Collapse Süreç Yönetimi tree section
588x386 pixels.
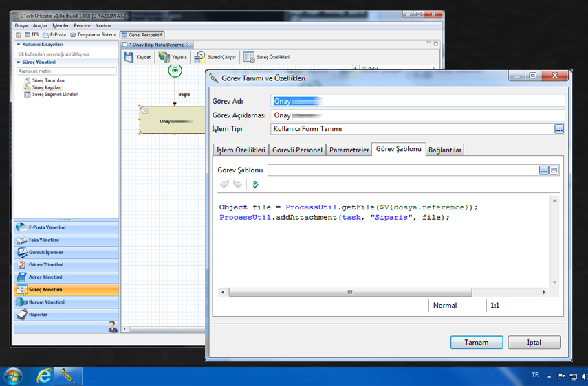pos(19,62)
